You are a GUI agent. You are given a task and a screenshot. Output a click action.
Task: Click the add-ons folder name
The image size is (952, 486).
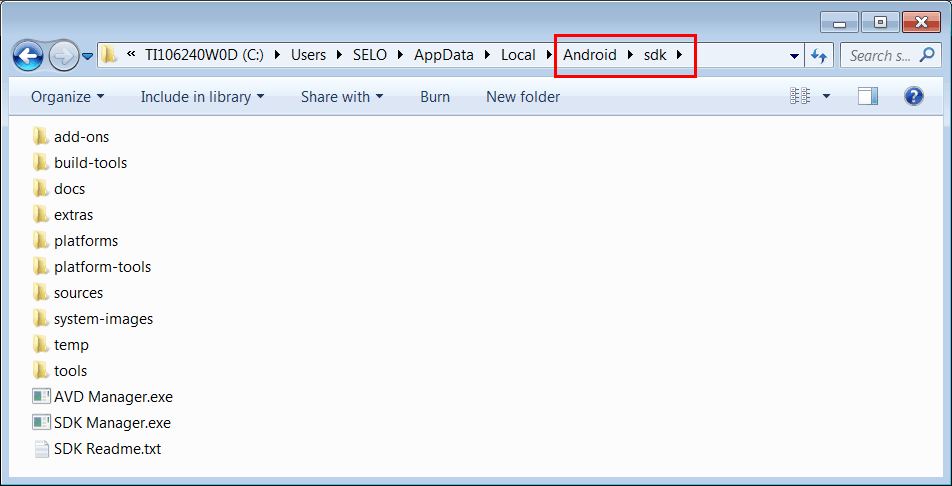click(x=81, y=137)
